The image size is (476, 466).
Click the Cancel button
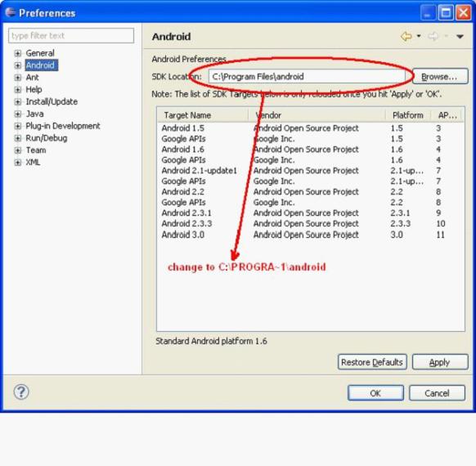point(437,393)
